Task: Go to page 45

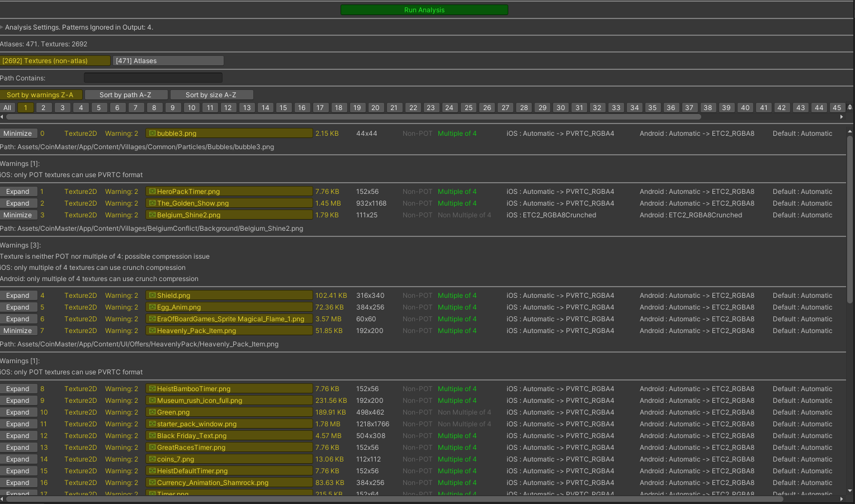Action: click(x=837, y=108)
